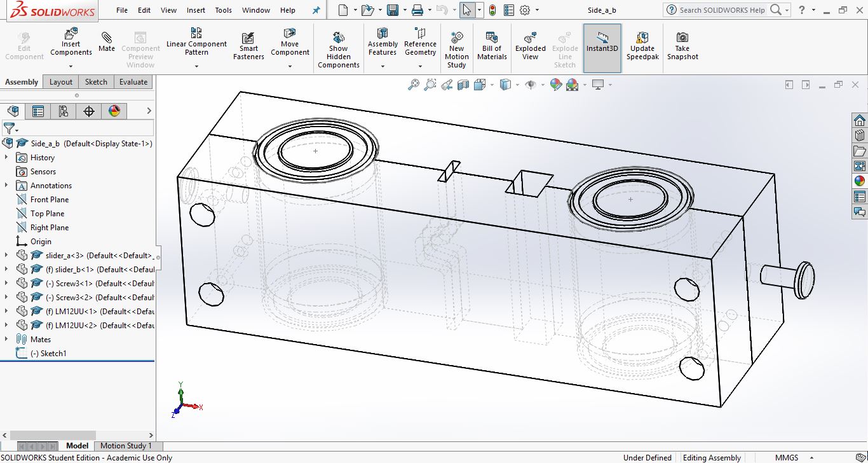Screen dimensions: 868x463
Task: Select (-) Sketch1 in the tree
Action: click(x=48, y=353)
